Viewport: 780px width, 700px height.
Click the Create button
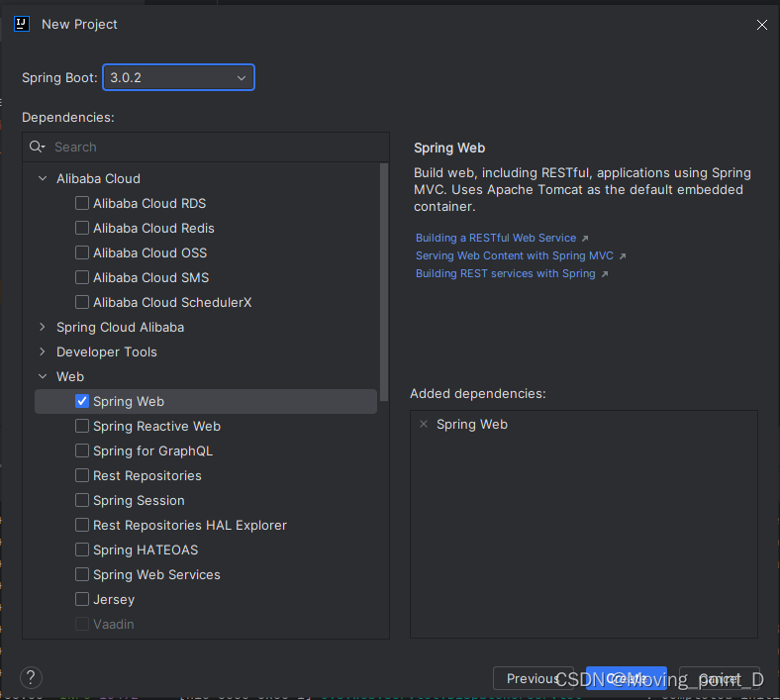tap(627, 678)
